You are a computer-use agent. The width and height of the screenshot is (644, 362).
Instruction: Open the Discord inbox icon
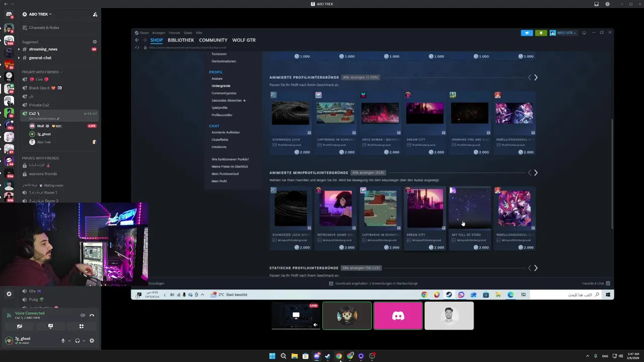pyautogui.click(x=596, y=4)
